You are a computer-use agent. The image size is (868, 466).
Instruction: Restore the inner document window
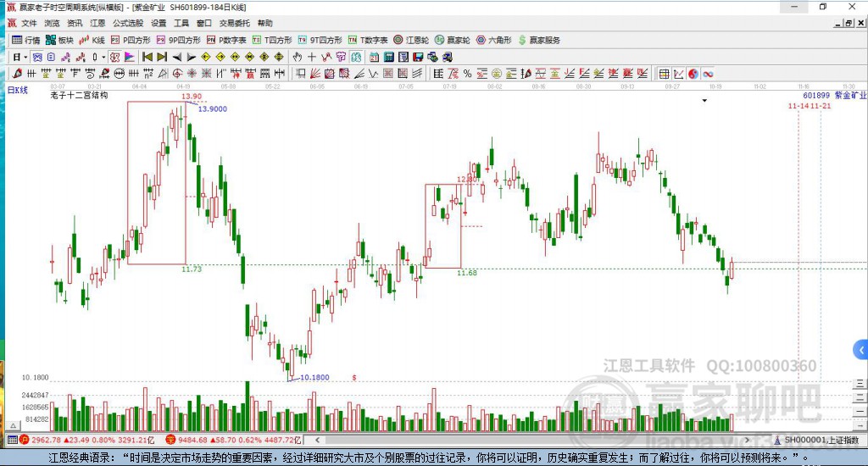coord(849,23)
